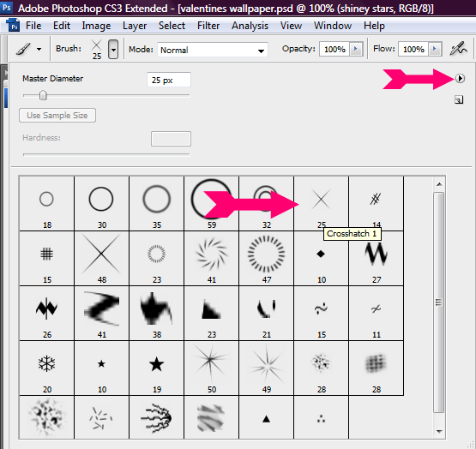Select the Crosshatch 1 brush size 25

click(322, 204)
